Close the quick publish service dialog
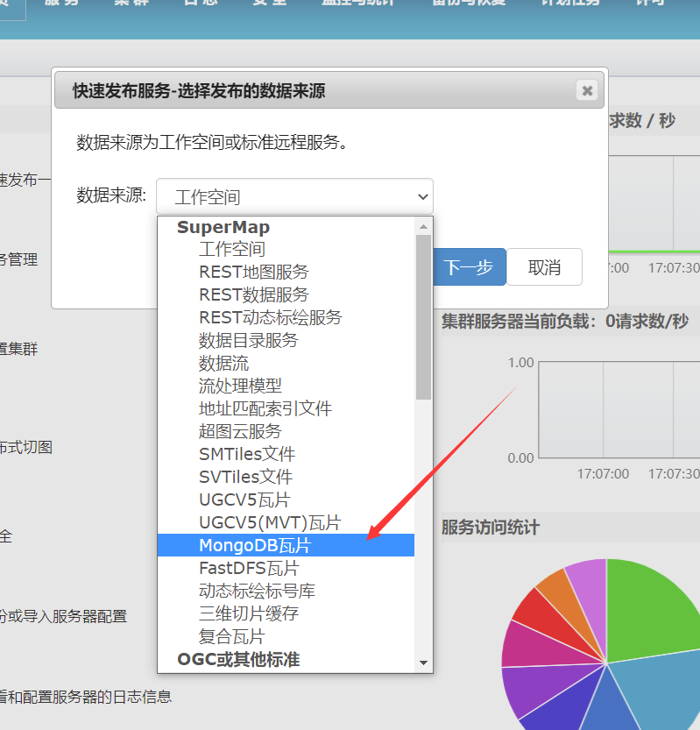The width and height of the screenshot is (700, 730). point(587,90)
